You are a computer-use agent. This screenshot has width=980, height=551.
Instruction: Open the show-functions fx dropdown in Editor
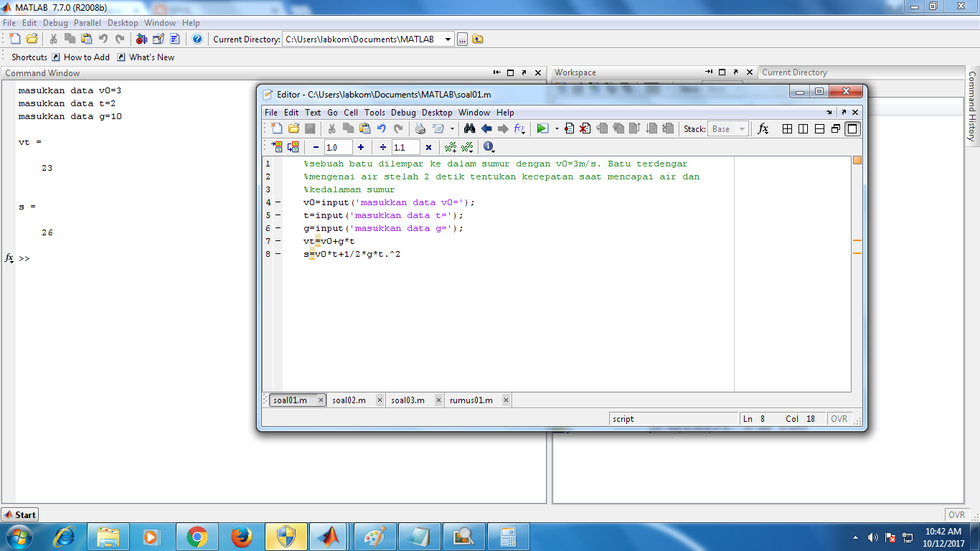519,129
